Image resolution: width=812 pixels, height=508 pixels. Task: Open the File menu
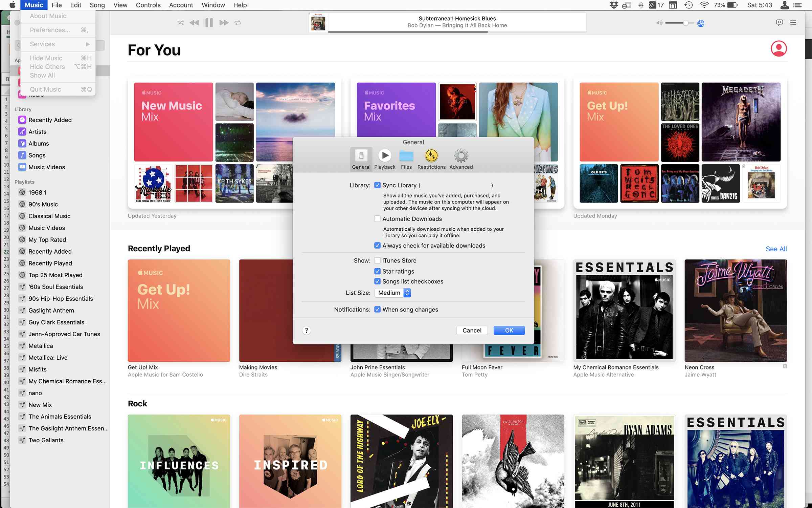57,5
